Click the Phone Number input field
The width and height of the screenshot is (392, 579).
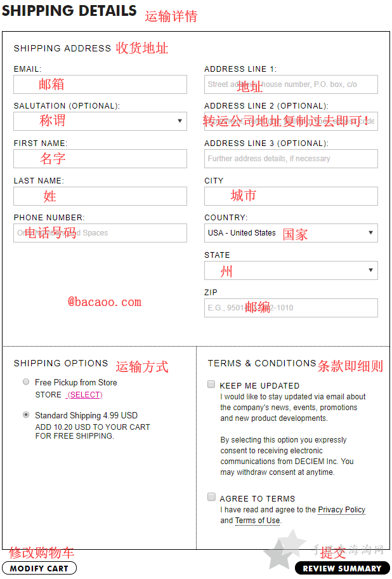[100, 233]
